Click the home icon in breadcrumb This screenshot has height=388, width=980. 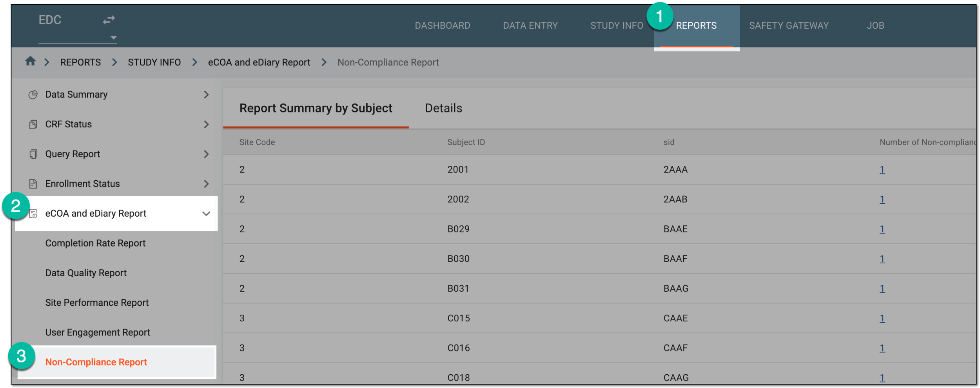[x=30, y=61]
